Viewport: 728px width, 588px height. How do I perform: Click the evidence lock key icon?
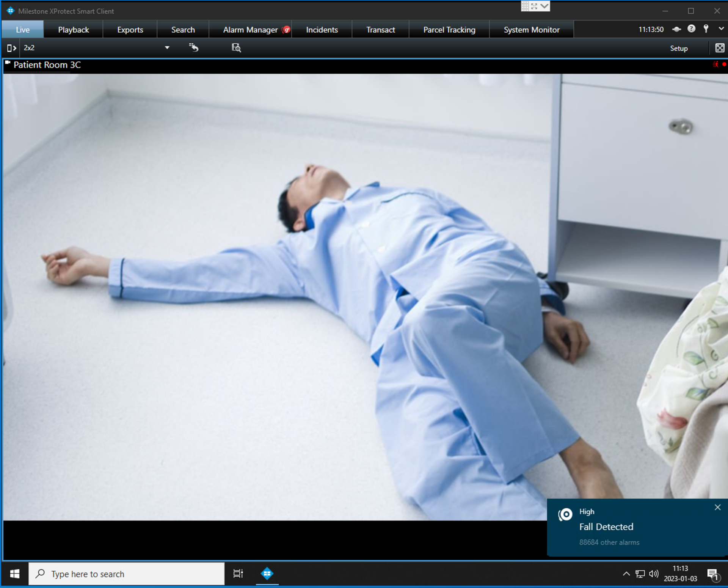(x=706, y=29)
